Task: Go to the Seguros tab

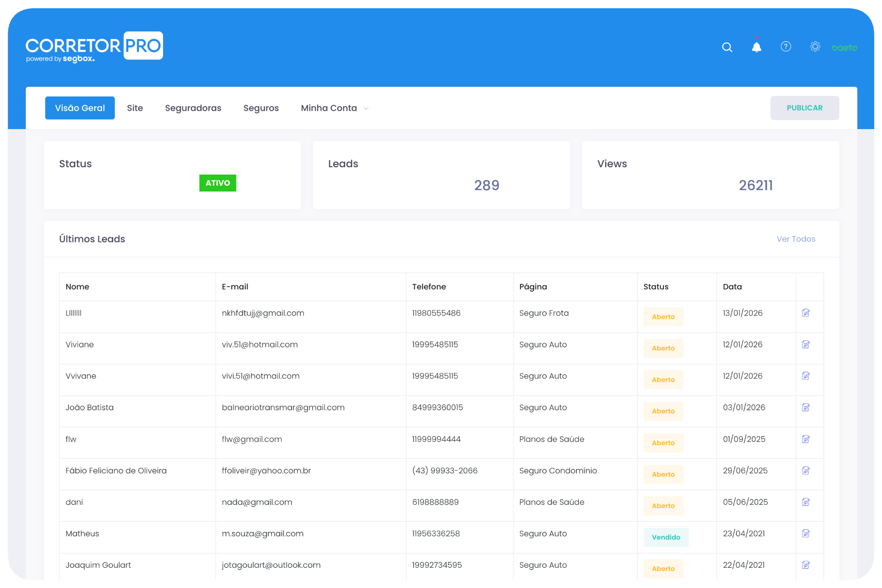Action: coord(261,108)
